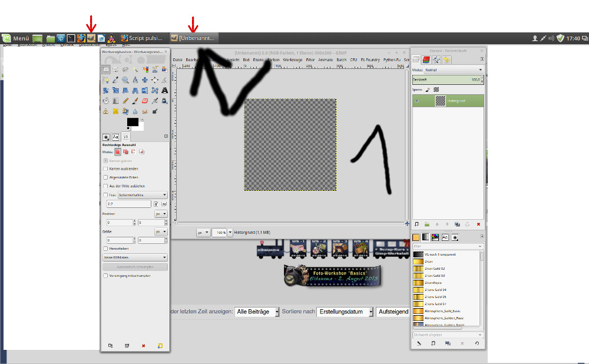Image resolution: width=589 pixels, height=364 pixels.
Task: Open the 'Keine Hilfslinien' dropdown
Action: tap(135, 257)
